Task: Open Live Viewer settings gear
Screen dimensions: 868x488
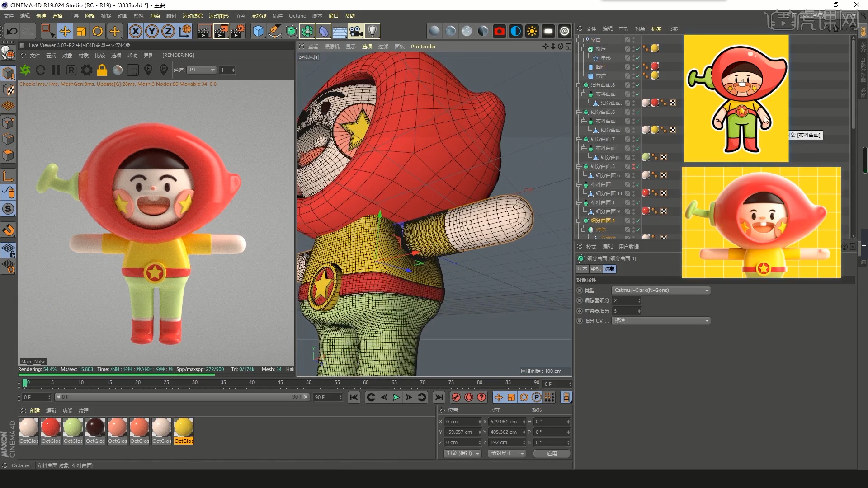Action: (x=86, y=70)
